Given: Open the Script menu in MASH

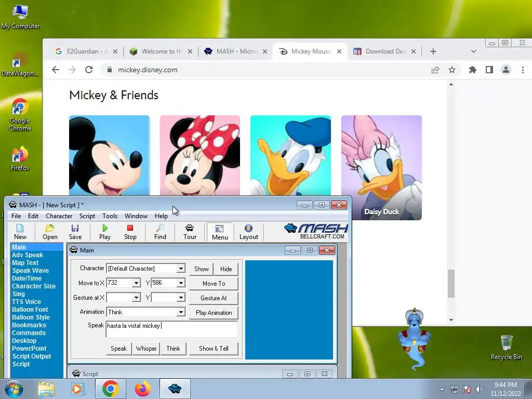Looking at the screenshot, I should (x=87, y=216).
